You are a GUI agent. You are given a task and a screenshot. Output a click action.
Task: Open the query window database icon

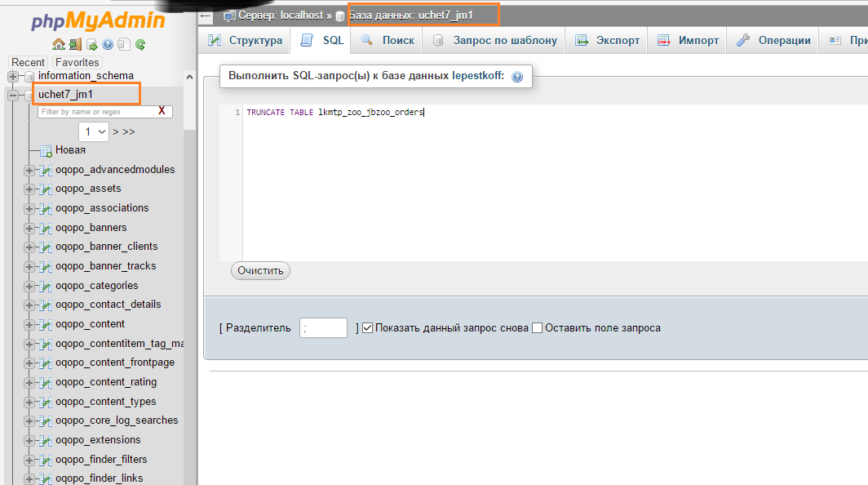[x=91, y=45]
